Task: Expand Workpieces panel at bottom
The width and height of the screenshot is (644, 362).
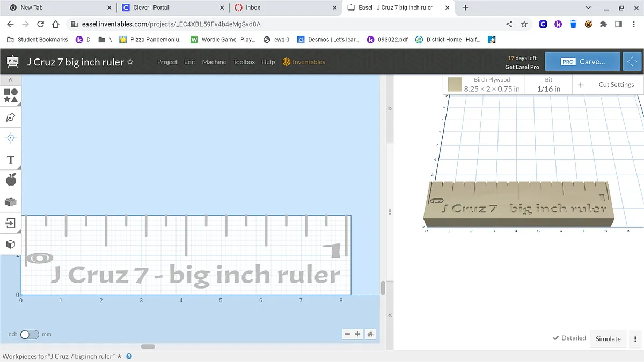Action: coord(120,356)
